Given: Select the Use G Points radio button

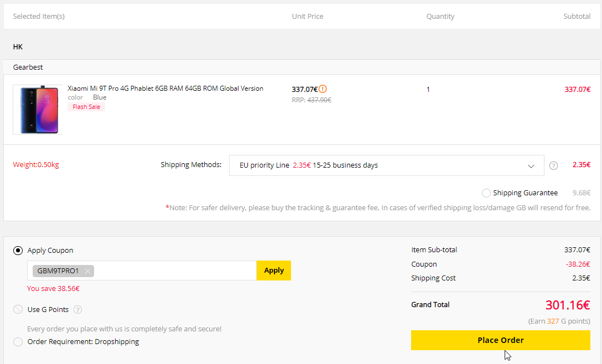Looking at the screenshot, I should 18,309.
